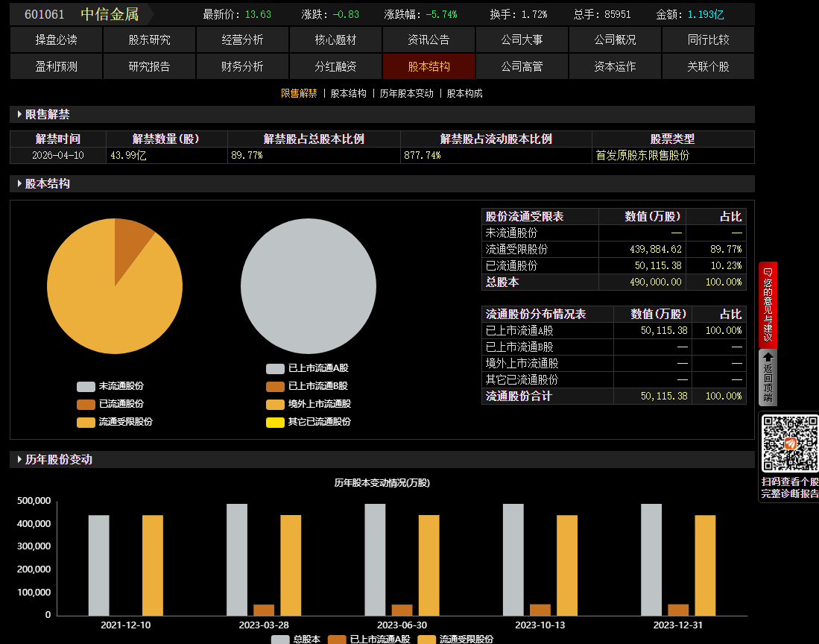Open the 股东研究 tab
The width and height of the screenshot is (819, 644).
[x=149, y=40]
